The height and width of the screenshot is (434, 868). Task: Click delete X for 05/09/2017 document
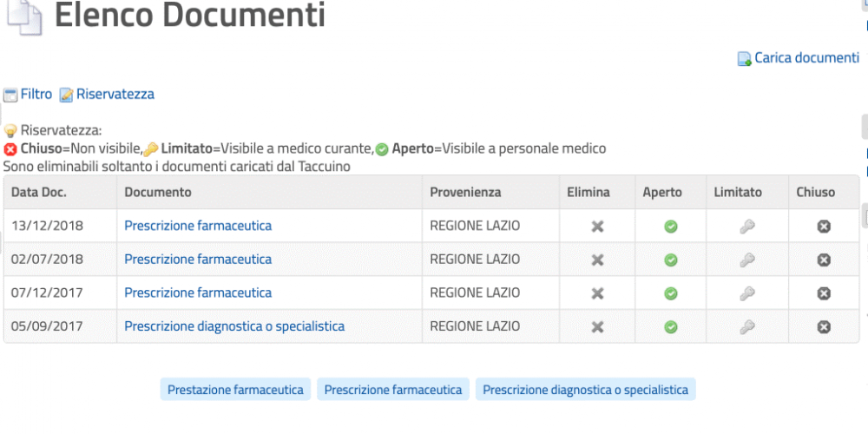point(597,327)
